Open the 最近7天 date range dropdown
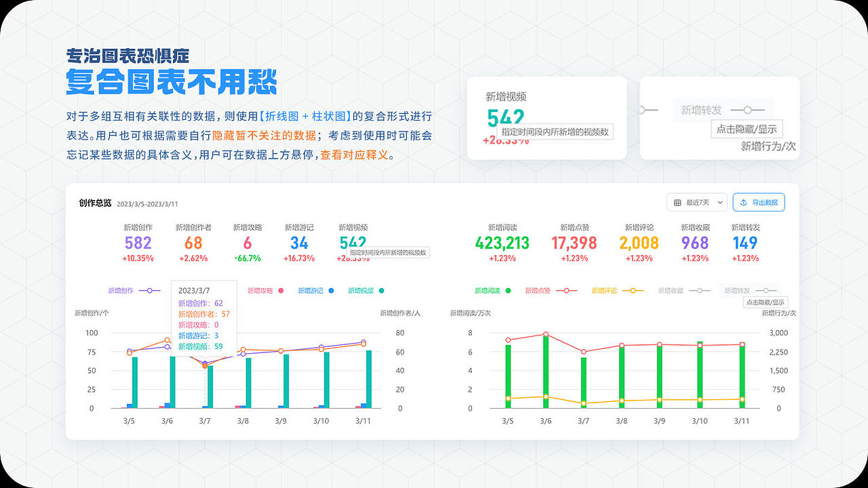 [696, 202]
